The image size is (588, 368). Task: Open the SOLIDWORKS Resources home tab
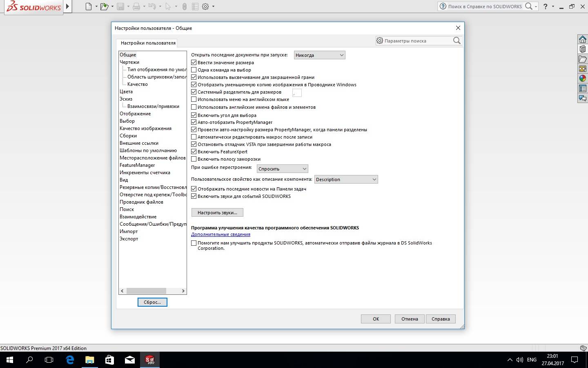click(583, 39)
